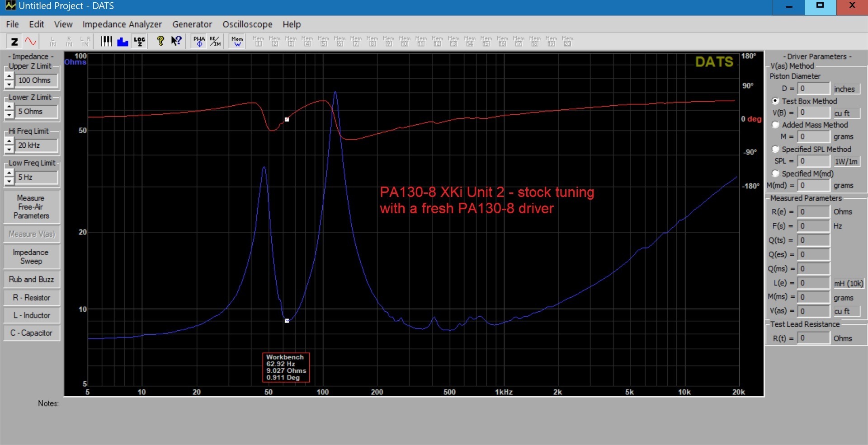Click the cursor marker on the blue impedance curve

pos(287,321)
